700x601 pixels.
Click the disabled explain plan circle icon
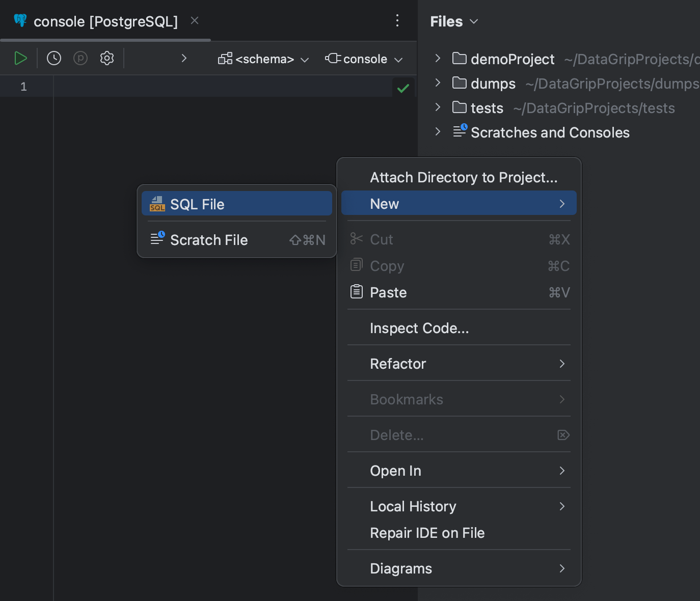pos(80,58)
